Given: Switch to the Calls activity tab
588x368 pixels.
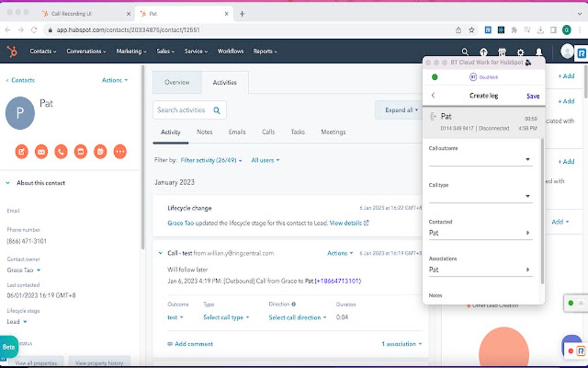Looking at the screenshot, I should coord(268,132).
